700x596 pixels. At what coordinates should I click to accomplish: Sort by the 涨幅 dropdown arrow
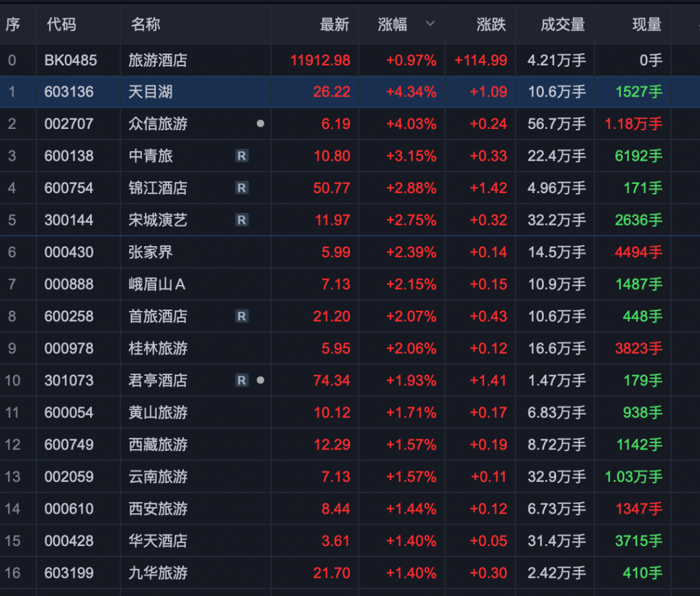pyautogui.click(x=430, y=23)
